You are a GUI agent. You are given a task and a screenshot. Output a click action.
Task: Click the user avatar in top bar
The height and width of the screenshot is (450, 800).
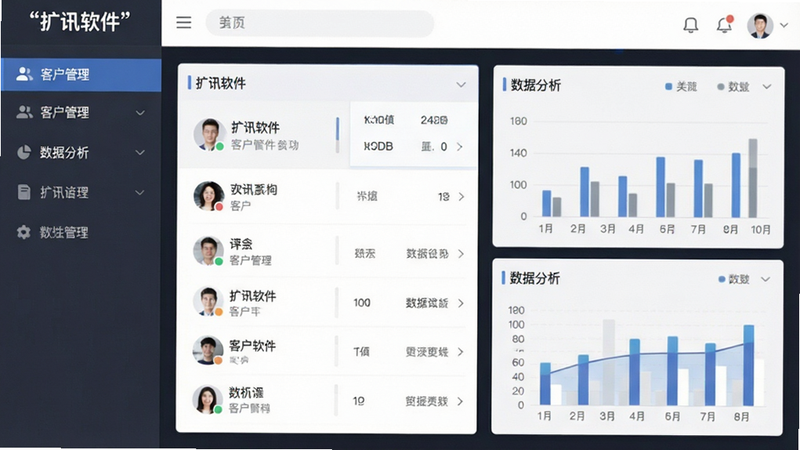coord(760,24)
